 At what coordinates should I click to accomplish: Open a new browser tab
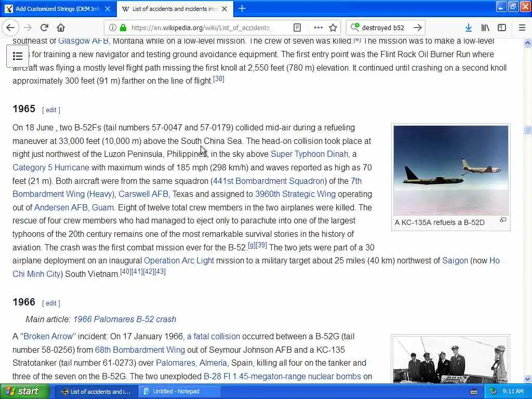tap(242, 8)
